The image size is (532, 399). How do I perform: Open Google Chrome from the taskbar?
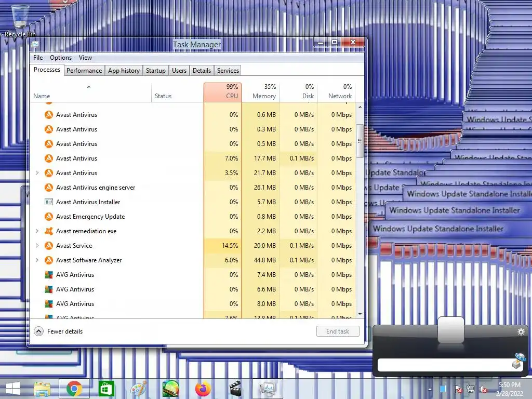tap(74, 389)
